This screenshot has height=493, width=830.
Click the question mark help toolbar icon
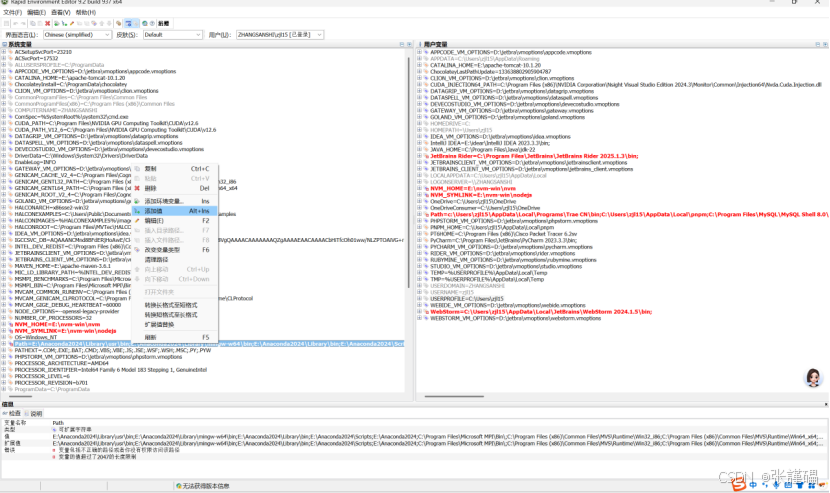152,23
